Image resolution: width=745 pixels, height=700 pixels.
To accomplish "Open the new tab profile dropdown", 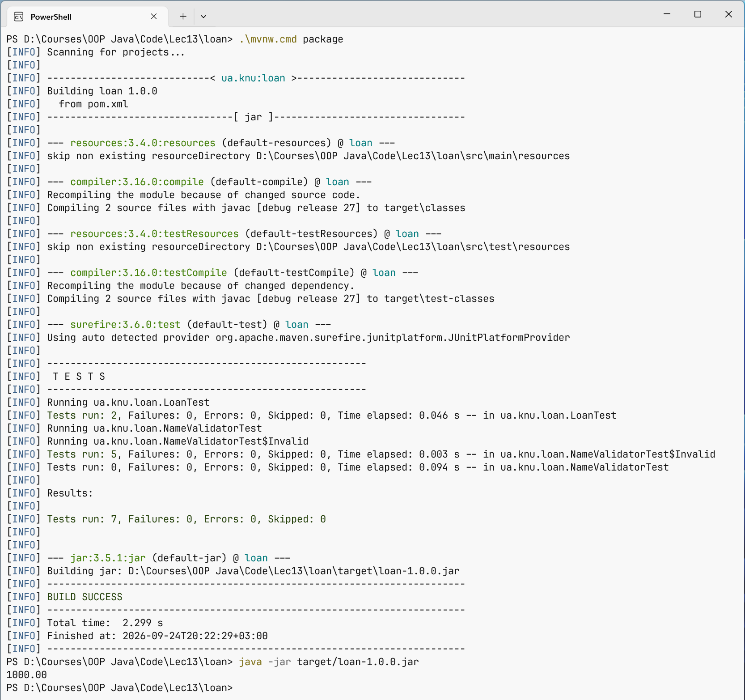I will tap(203, 17).
